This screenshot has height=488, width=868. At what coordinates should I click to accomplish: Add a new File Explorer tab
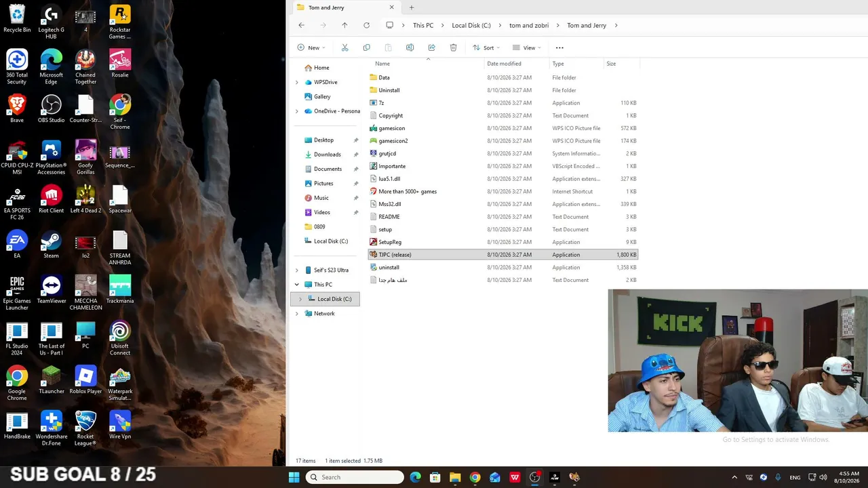[412, 7]
